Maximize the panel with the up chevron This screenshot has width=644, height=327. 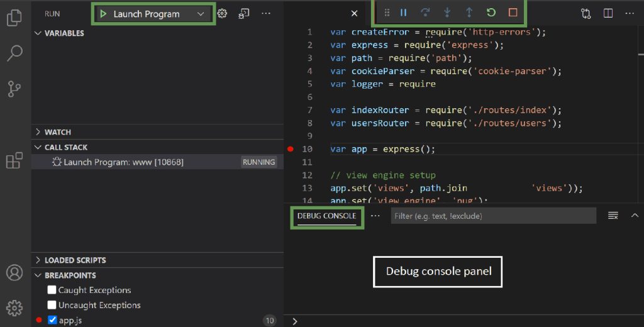pyautogui.click(x=635, y=215)
